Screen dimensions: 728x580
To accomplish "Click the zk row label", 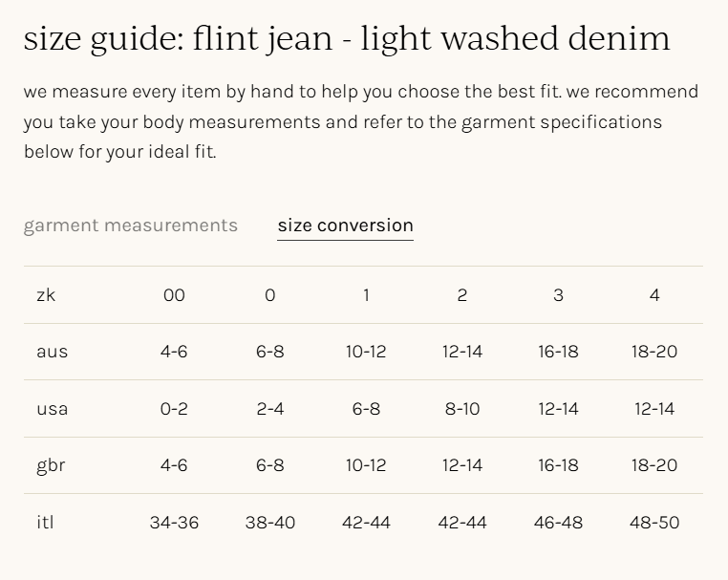I will [x=46, y=295].
